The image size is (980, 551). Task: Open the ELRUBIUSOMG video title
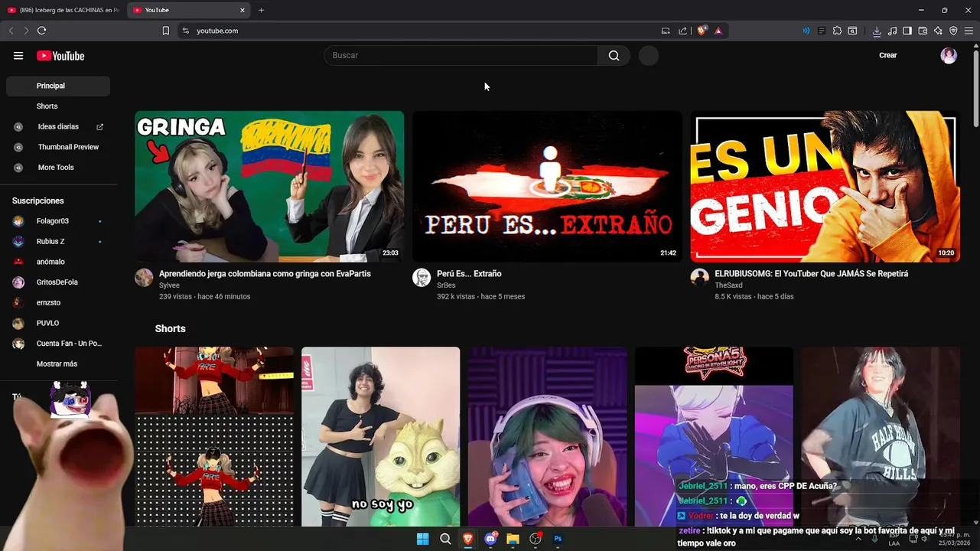(x=811, y=274)
